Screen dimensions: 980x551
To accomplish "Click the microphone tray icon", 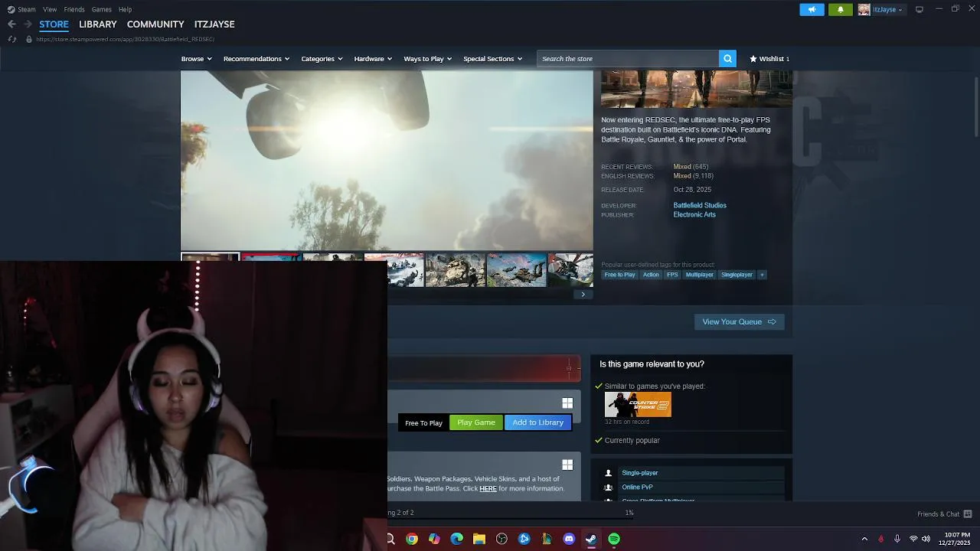I will (x=897, y=539).
